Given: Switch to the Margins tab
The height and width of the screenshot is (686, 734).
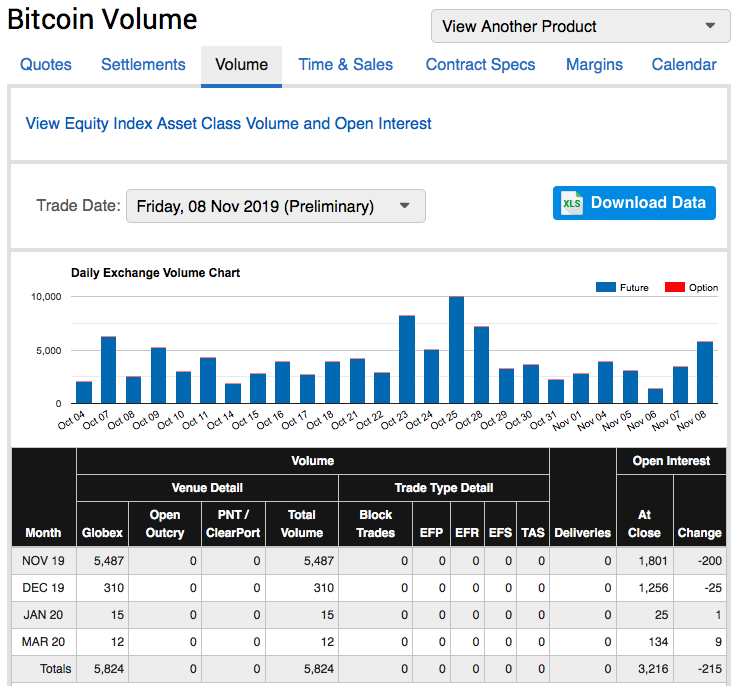Looking at the screenshot, I should (x=594, y=65).
